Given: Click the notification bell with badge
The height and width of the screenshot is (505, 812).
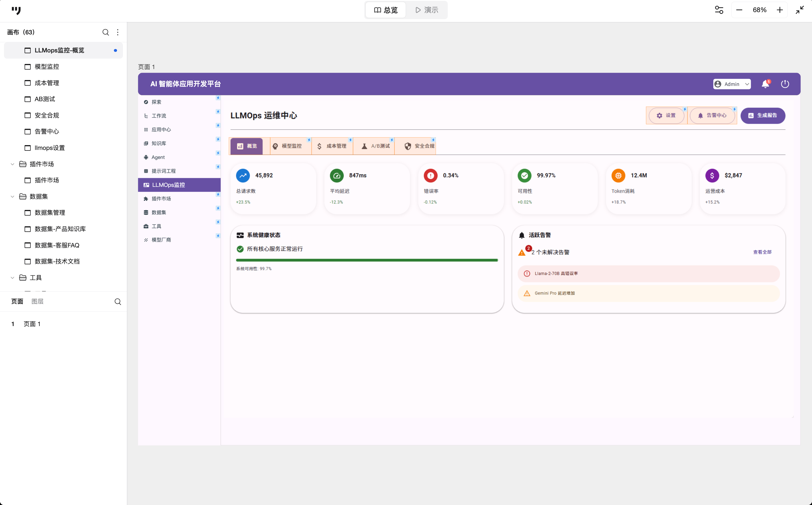Looking at the screenshot, I should pyautogui.click(x=765, y=84).
